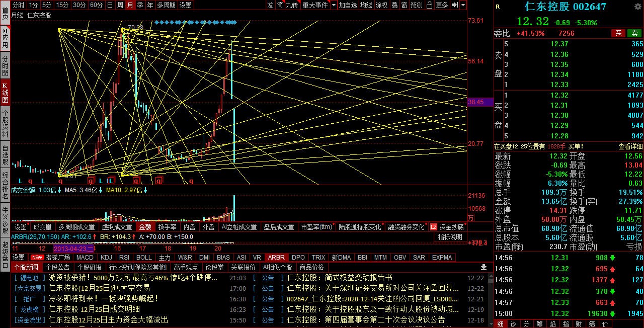Screen dimensions: 644x328
Task: Open 综合排名 in left sidebar
Action: pos(5,186)
